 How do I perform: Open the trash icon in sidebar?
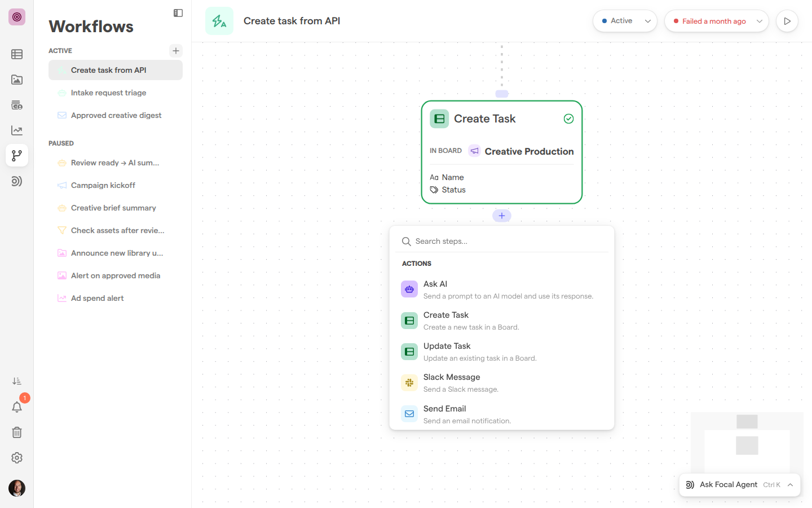[17, 432]
